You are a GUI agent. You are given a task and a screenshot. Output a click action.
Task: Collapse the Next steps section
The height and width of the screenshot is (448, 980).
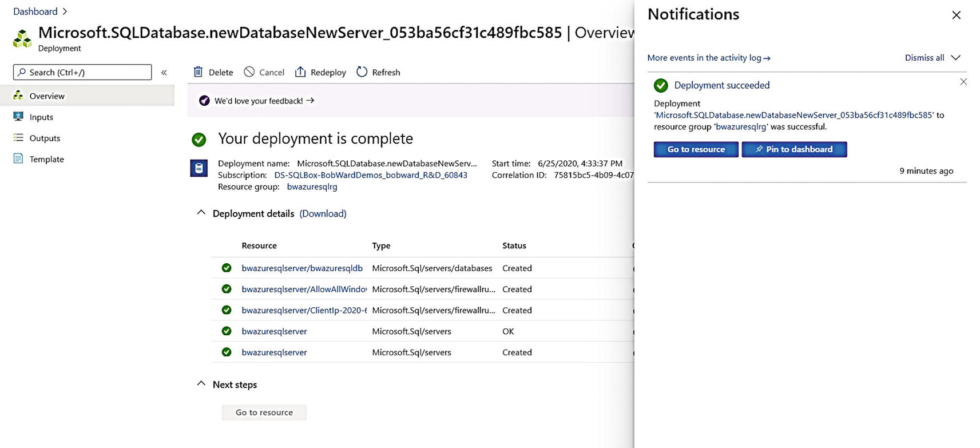coord(201,384)
